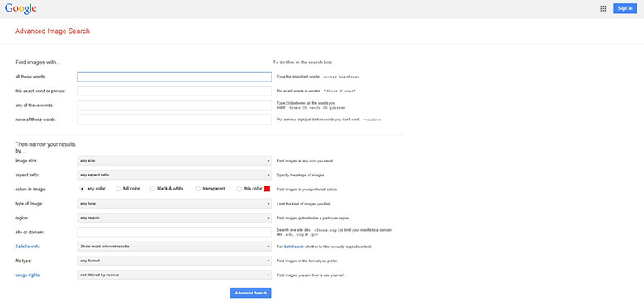Open the SafeSearch dropdown
Viewport: 644px width, 301px height.
click(174, 247)
